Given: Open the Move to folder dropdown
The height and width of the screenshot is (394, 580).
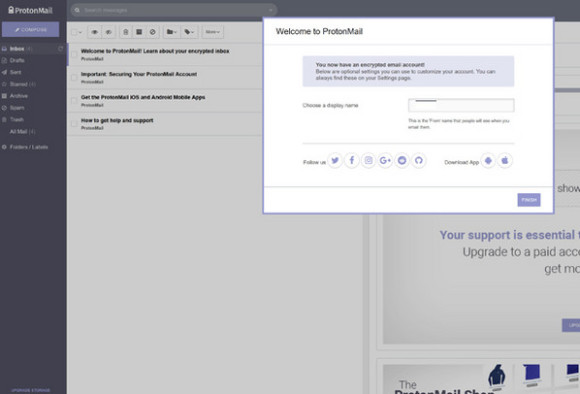Looking at the screenshot, I should click(x=171, y=32).
